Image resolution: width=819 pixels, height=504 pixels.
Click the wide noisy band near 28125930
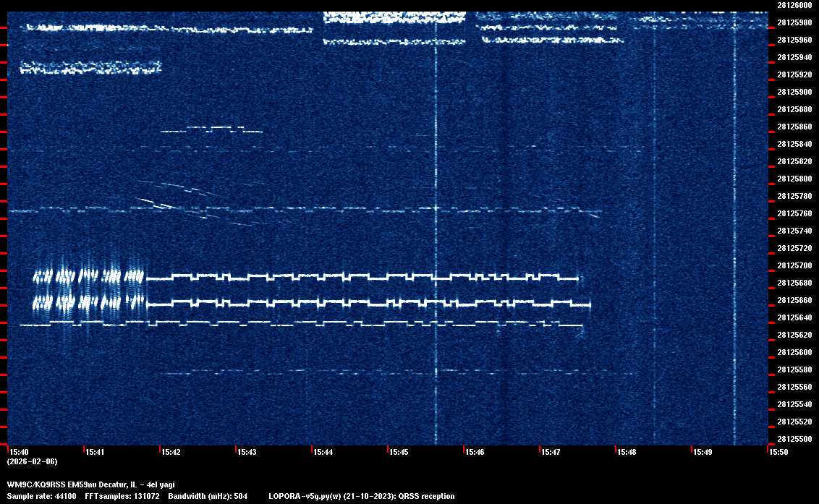click(90, 68)
